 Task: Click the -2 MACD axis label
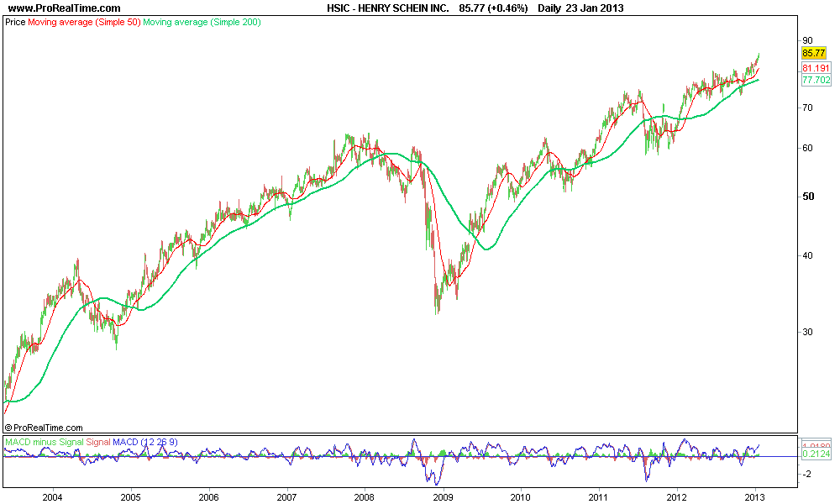point(806,474)
